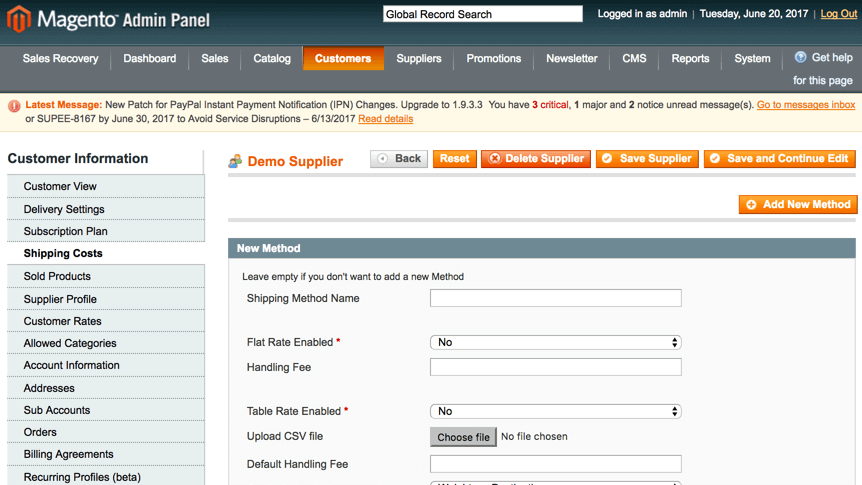Image resolution: width=862 pixels, height=485 pixels.
Task: Open the Promotions menu
Action: (494, 59)
